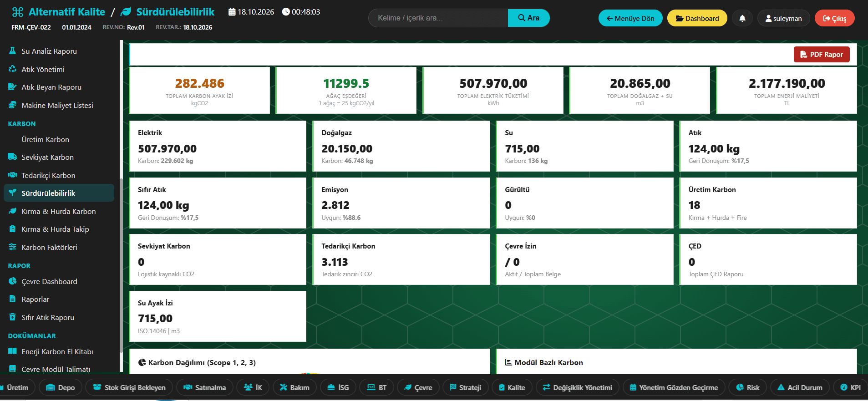
Task: Click the Atık Yönetimi recycle icon
Action: point(12,69)
